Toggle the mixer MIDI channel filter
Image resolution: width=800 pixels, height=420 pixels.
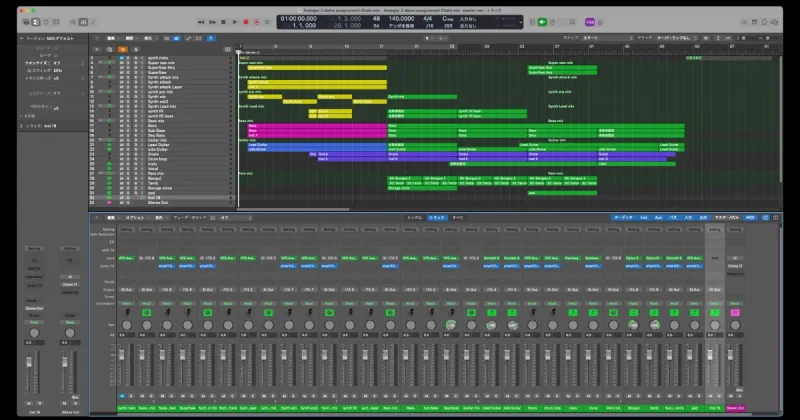[x=750, y=218]
